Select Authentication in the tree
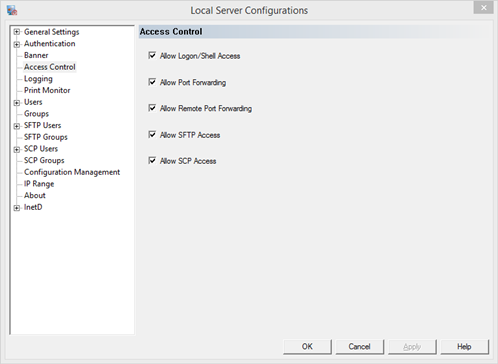Viewport: 498px width, 364px height. (x=49, y=44)
